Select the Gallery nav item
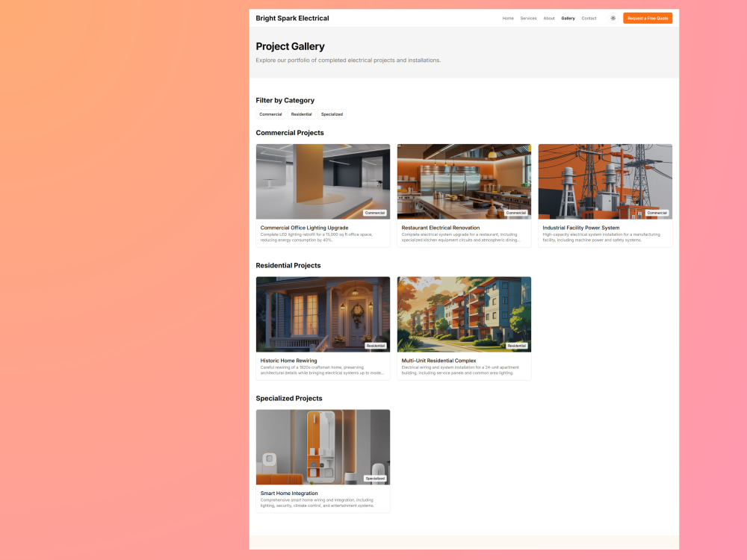Screen dimensions: 747x560 [568, 18]
